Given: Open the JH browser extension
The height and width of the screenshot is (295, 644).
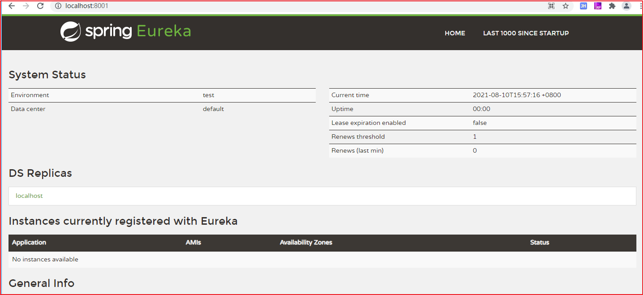Looking at the screenshot, I should click(583, 6).
